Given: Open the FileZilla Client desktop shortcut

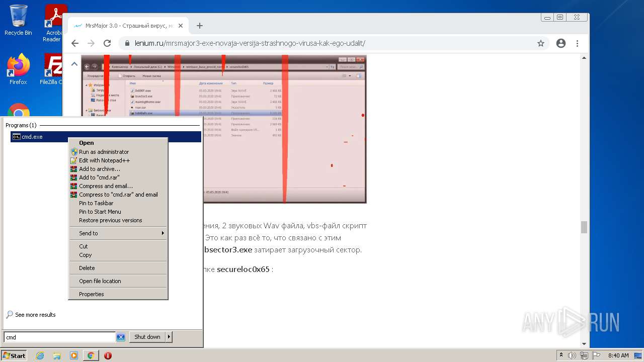Looking at the screenshot, I should coord(51,69).
